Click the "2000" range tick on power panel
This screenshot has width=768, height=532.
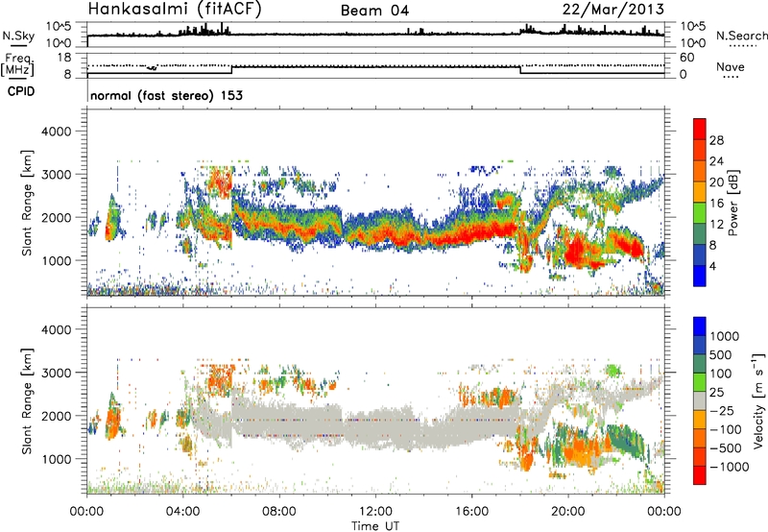click(57, 217)
